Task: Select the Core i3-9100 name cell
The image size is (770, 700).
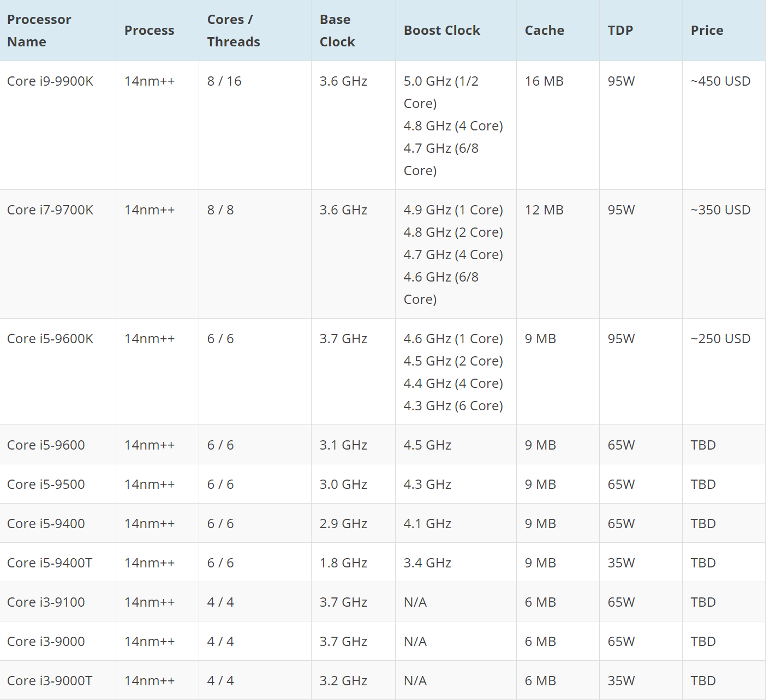Action: [46, 602]
